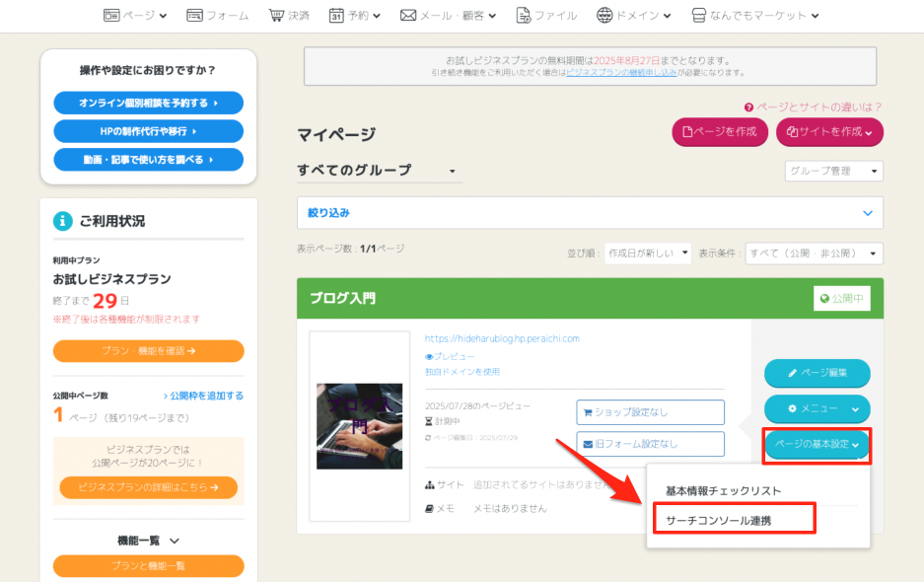924x582 pixels.
Task: Click the pencil icon on ページ編集
Action: (791, 374)
